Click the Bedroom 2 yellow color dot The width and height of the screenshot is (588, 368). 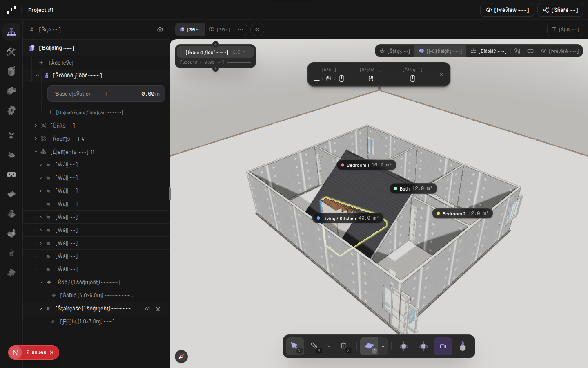tap(438, 213)
